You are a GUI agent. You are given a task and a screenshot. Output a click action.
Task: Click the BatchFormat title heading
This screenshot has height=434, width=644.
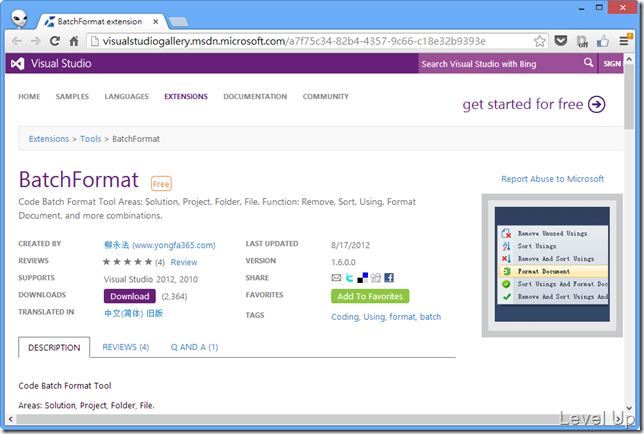78,180
